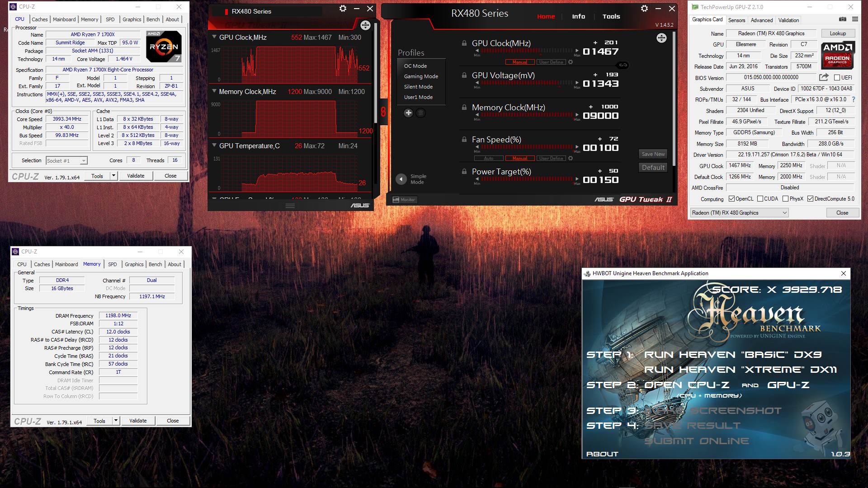Click the lock icon beside Memory Clock(MHz)
This screenshot has width=868, height=488.
coord(464,108)
